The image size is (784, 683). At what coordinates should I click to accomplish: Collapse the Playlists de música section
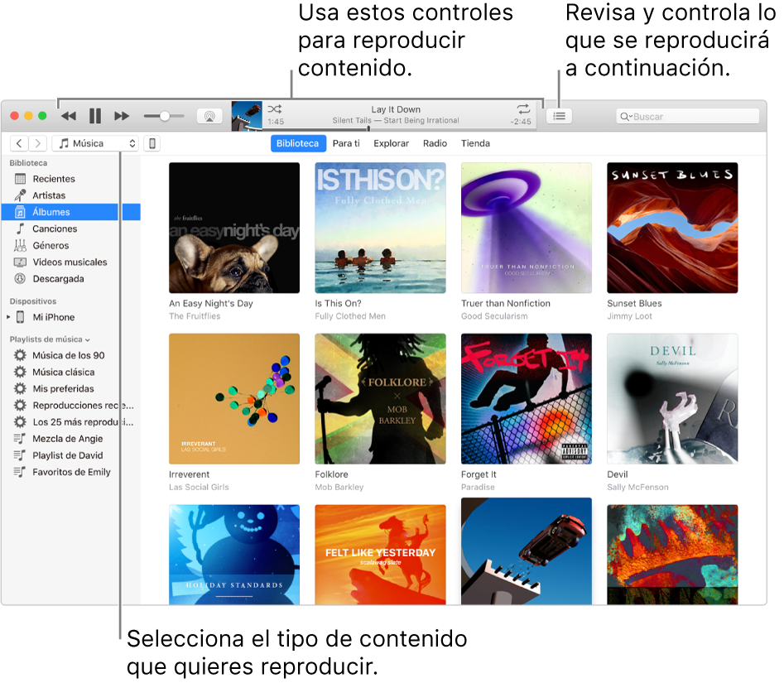tap(88, 340)
